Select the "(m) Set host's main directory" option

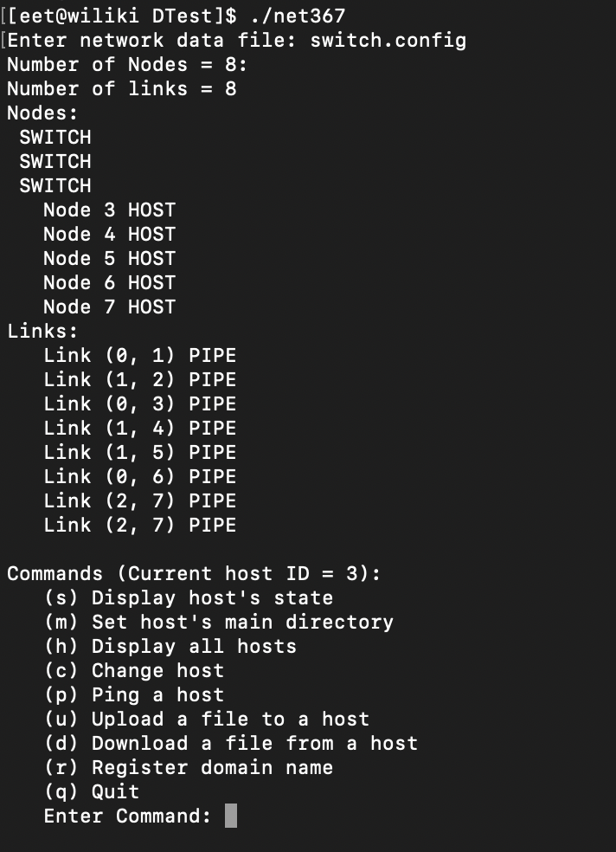(218, 622)
